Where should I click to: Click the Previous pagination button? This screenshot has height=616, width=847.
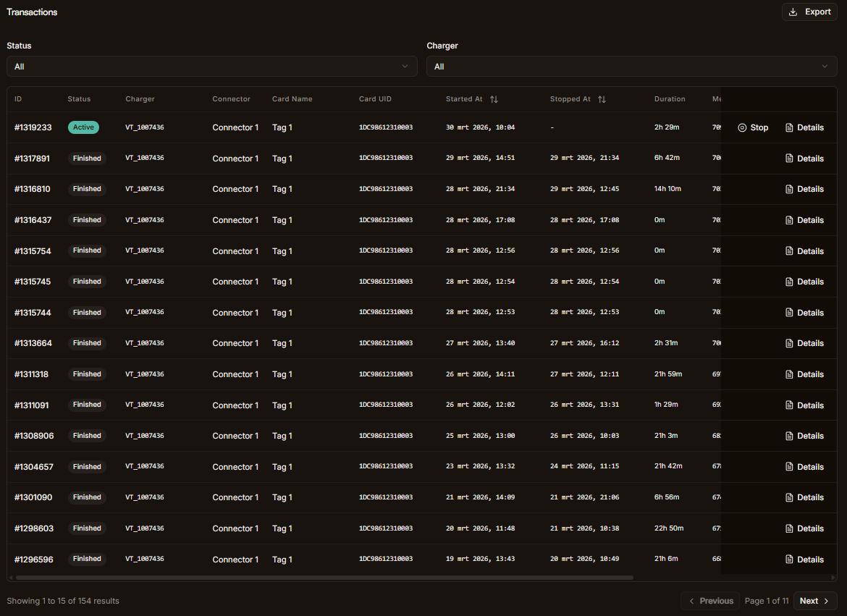click(x=710, y=601)
